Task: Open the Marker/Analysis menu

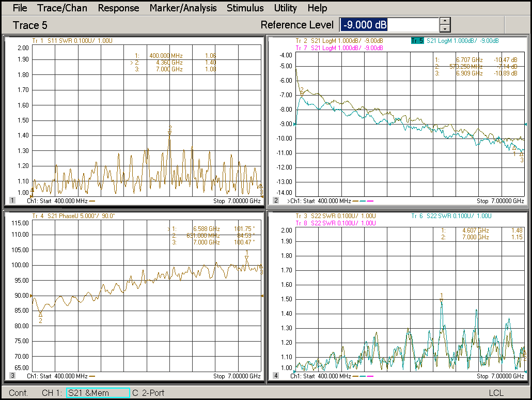Action: pyautogui.click(x=183, y=8)
